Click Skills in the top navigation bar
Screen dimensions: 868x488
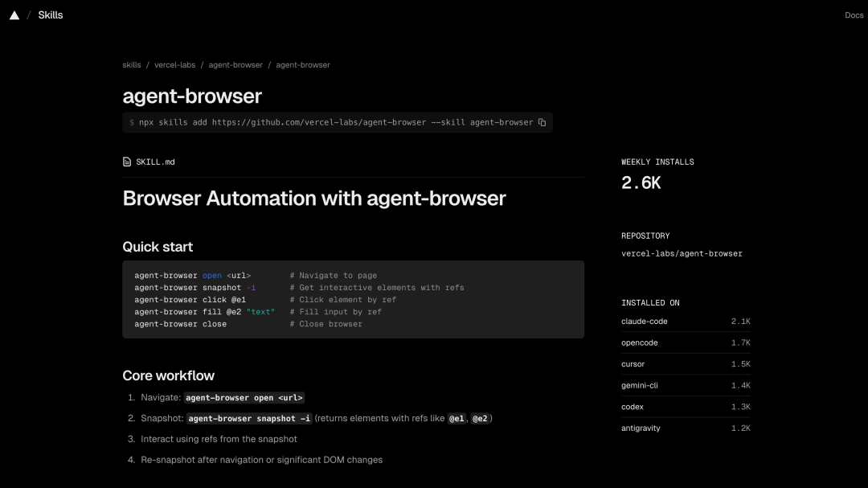click(x=51, y=14)
